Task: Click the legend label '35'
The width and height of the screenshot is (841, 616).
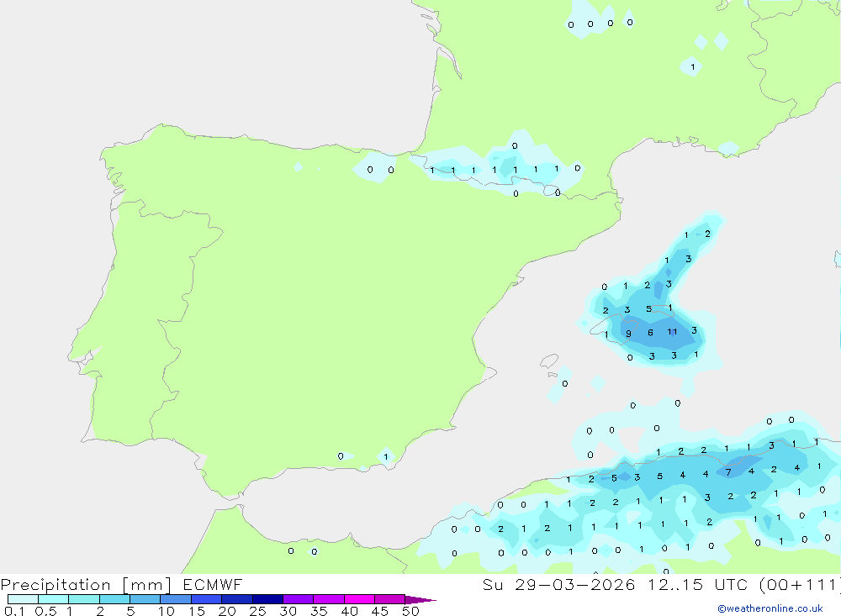Action: click(319, 611)
